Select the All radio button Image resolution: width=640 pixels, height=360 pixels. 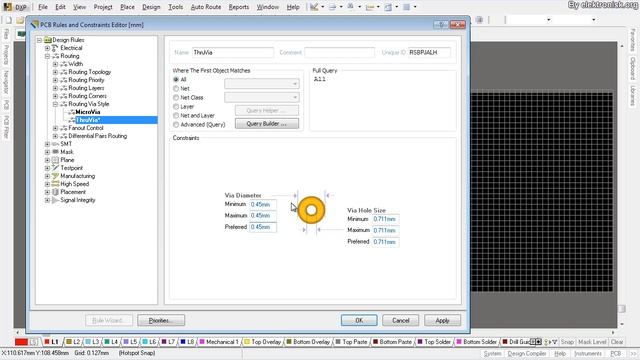[176, 79]
